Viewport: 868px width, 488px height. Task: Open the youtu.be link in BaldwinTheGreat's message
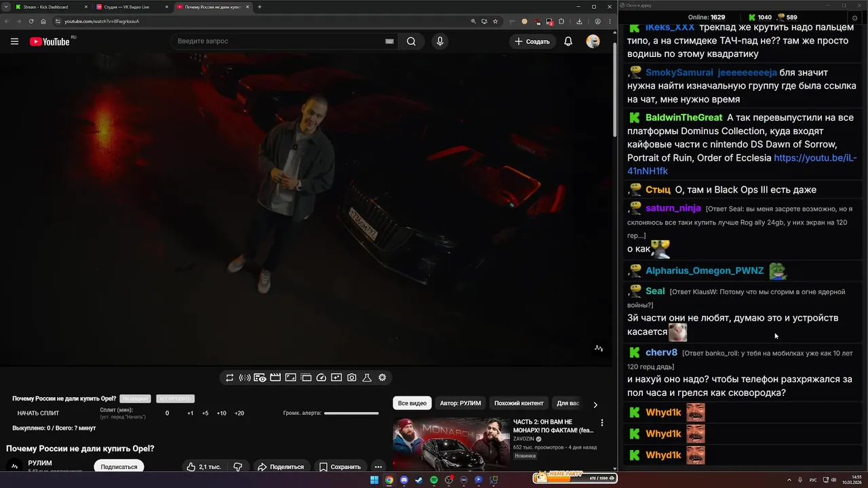click(742, 164)
